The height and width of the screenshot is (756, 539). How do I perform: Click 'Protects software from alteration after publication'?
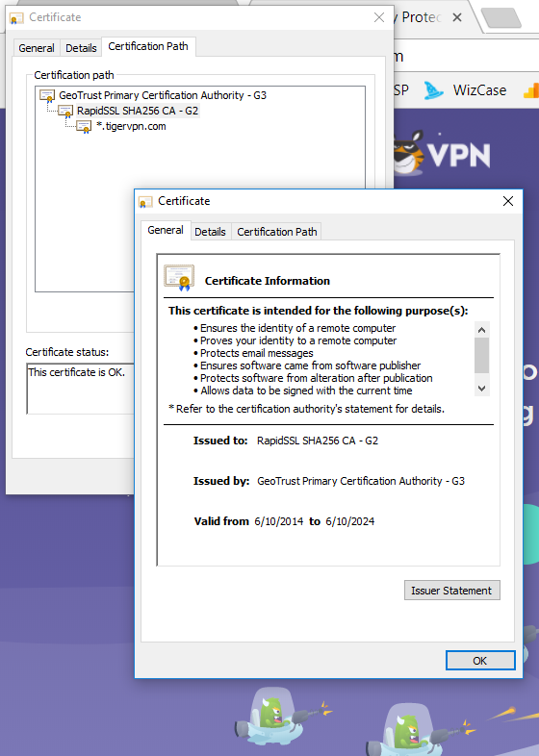316,378
